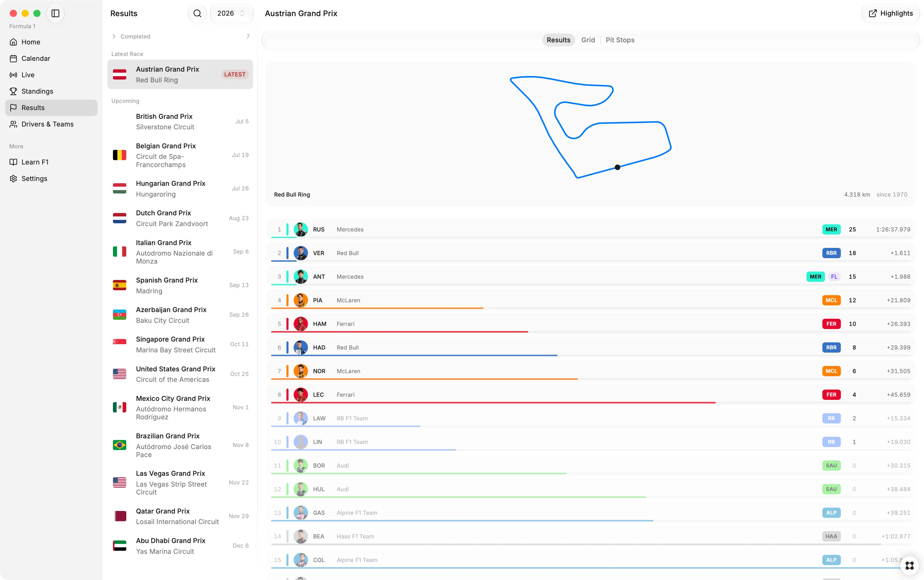Open Standings in the sidebar
The width and height of the screenshot is (924, 580).
pos(51,91)
